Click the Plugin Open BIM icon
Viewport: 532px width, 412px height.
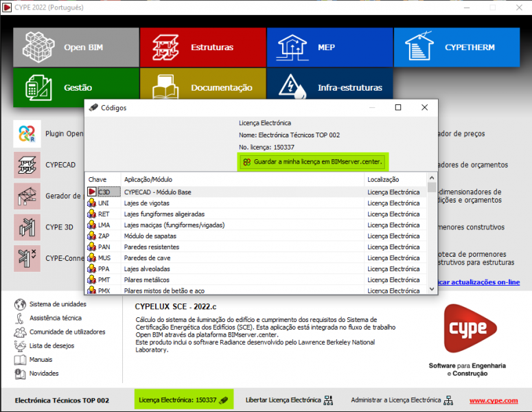(27, 133)
